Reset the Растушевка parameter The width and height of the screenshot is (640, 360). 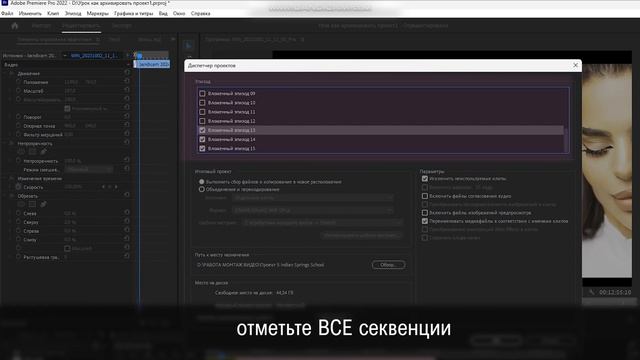[127, 257]
